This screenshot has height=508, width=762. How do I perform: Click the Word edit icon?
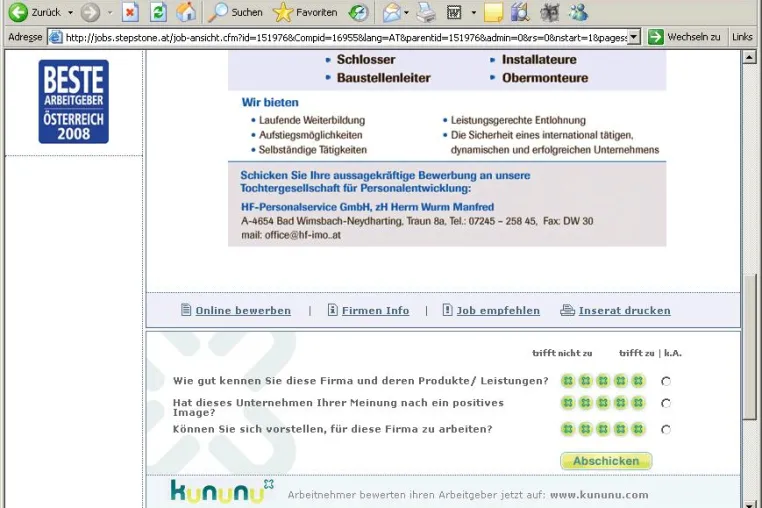[454, 12]
